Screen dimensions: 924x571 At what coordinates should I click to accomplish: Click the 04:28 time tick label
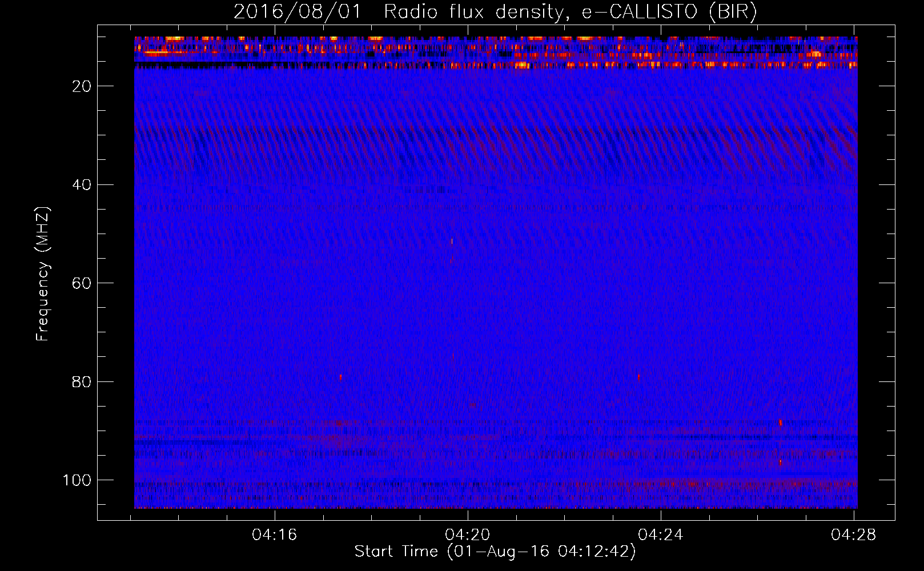point(854,535)
